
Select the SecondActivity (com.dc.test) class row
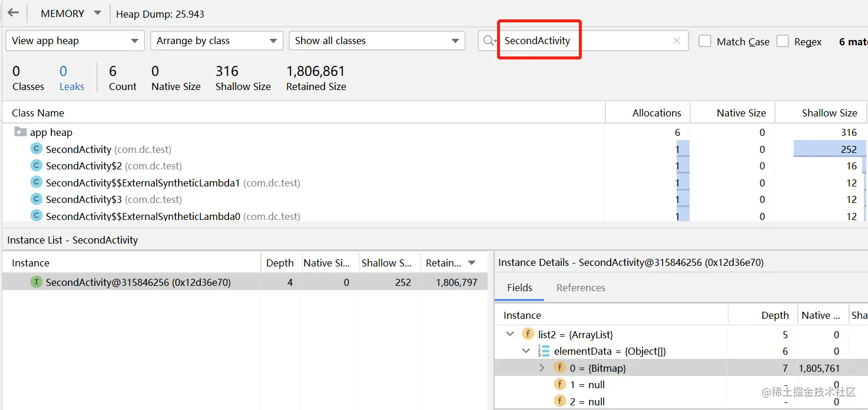[434, 149]
